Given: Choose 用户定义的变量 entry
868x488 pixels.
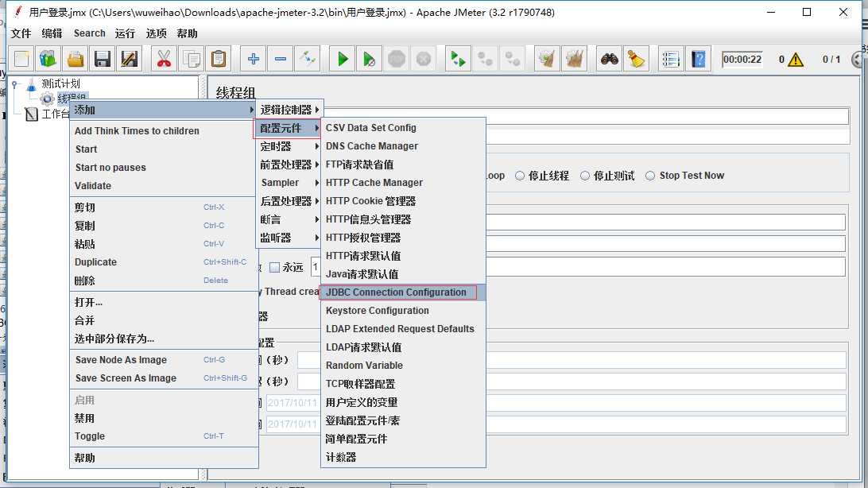Looking at the screenshot, I should click(403, 402).
